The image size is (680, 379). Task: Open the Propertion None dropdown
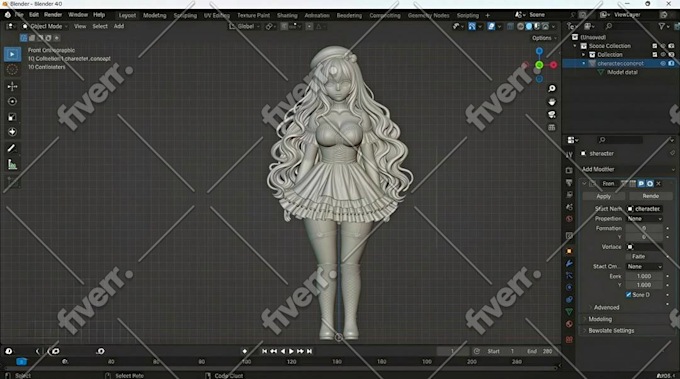pyautogui.click(x=644, y=219)
